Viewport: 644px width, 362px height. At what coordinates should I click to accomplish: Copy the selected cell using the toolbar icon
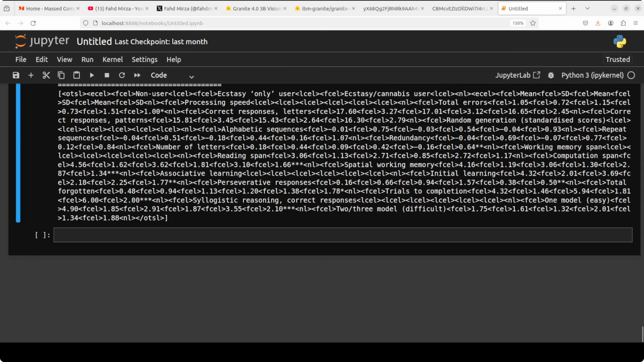click(61, 75)
